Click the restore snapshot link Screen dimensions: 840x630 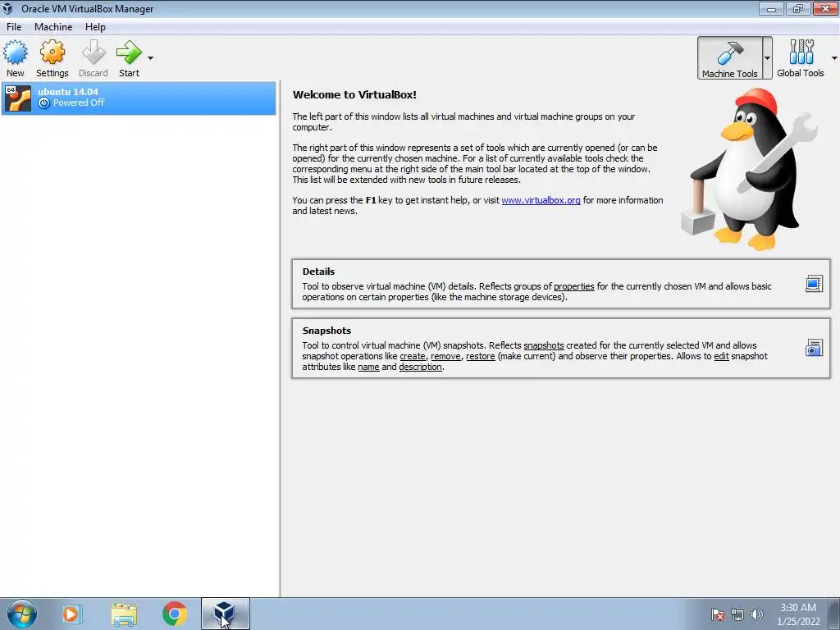pyautogui.click(x=481, y=356)
